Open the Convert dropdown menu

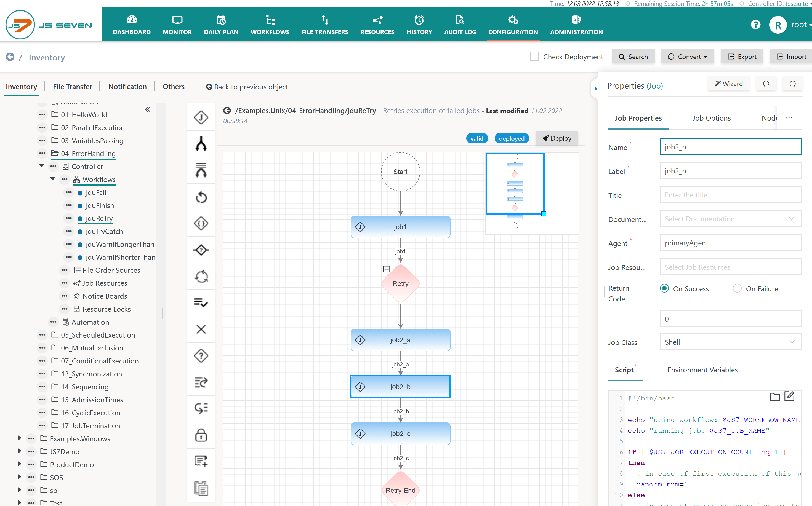tap(688, 57)
